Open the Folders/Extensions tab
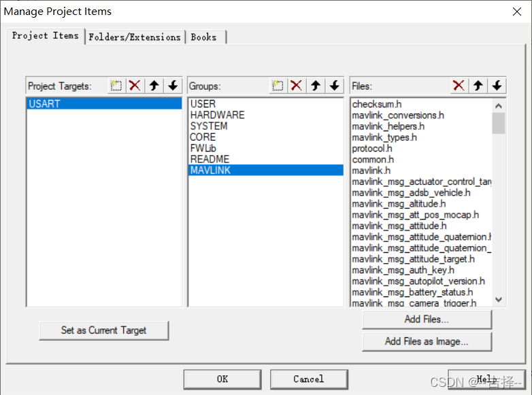Viewport: 532px width, 395px height. pyautogui.click(x=135, y=37)
